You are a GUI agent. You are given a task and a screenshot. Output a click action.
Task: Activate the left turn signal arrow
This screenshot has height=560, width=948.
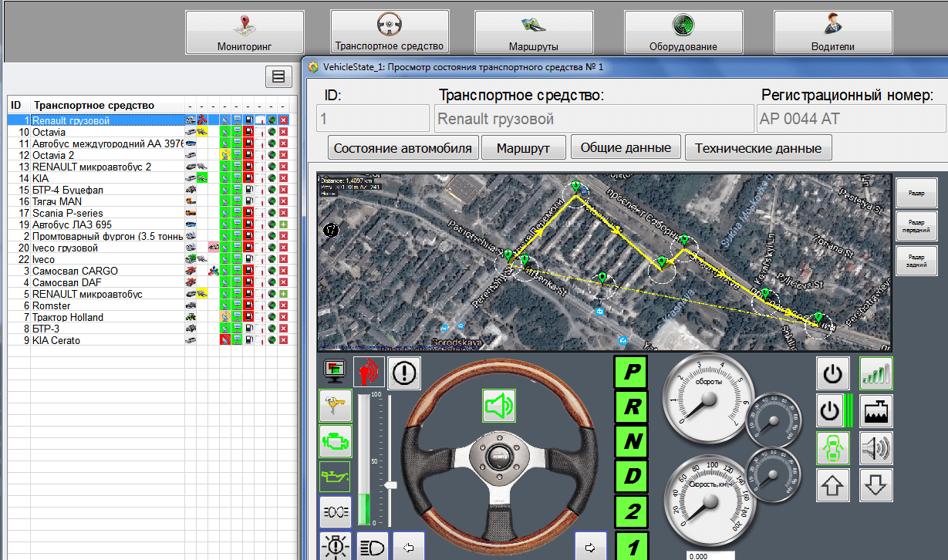click(408, 545)
